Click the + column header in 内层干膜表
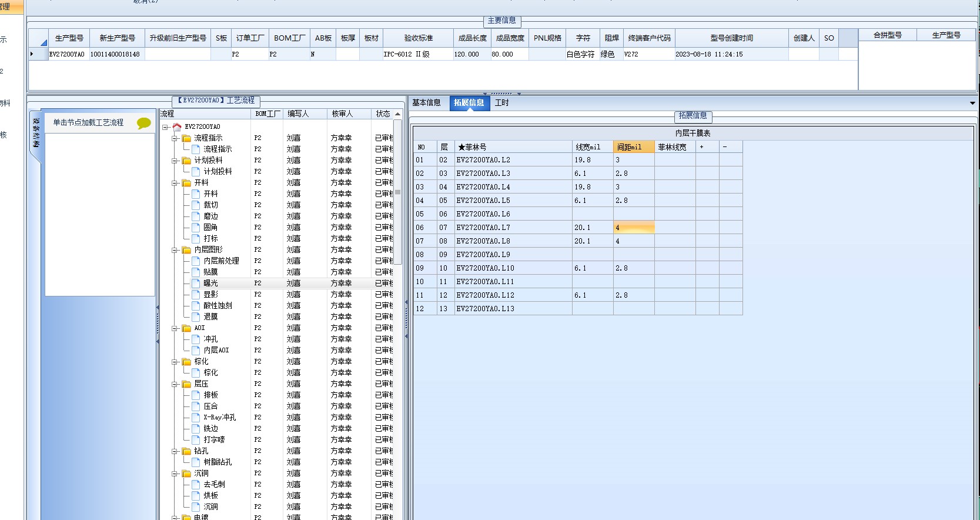Image resolution: width=980 pixels, height=520 pixels. 708,147
